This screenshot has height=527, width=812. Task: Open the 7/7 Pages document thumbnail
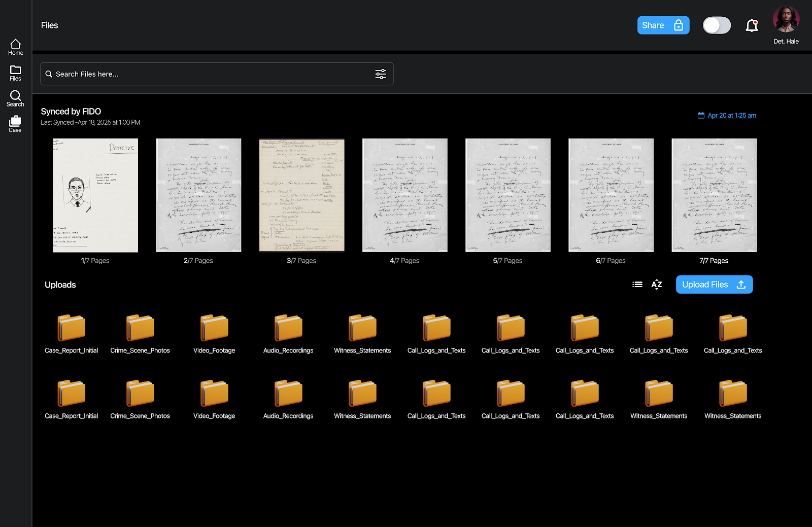pyautogui.click(x=714, y=195)
